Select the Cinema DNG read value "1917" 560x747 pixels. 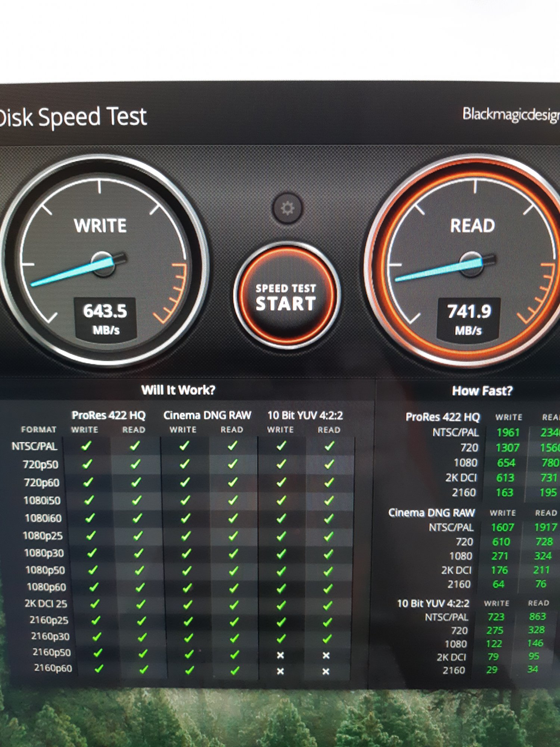click(545, 527)
